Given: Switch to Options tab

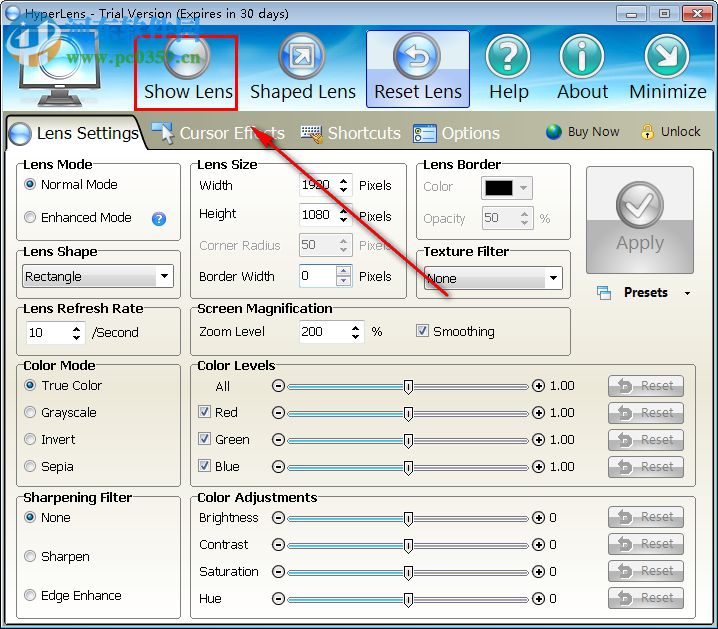Looking at the screenshot, I should click(x=456, y=133).
